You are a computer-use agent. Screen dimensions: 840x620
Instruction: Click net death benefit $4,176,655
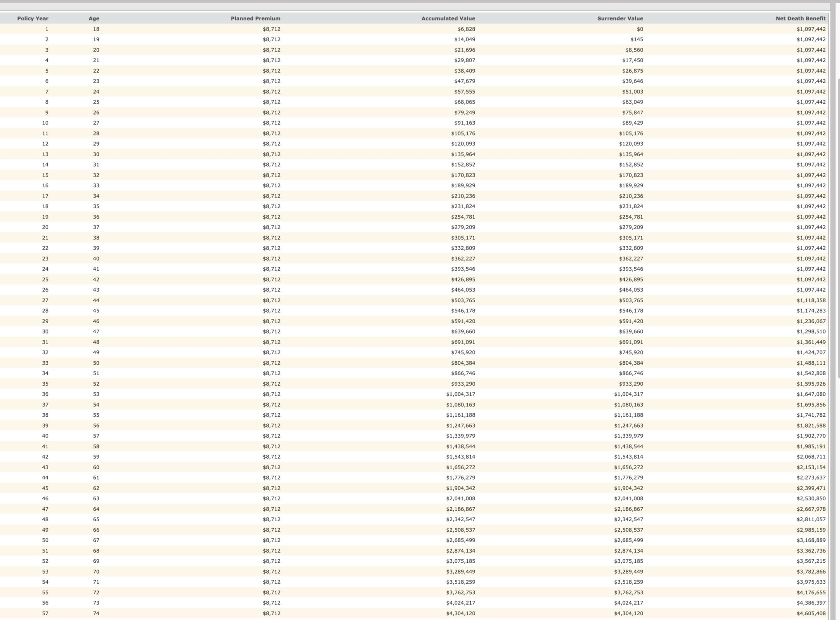pos(811,592)
